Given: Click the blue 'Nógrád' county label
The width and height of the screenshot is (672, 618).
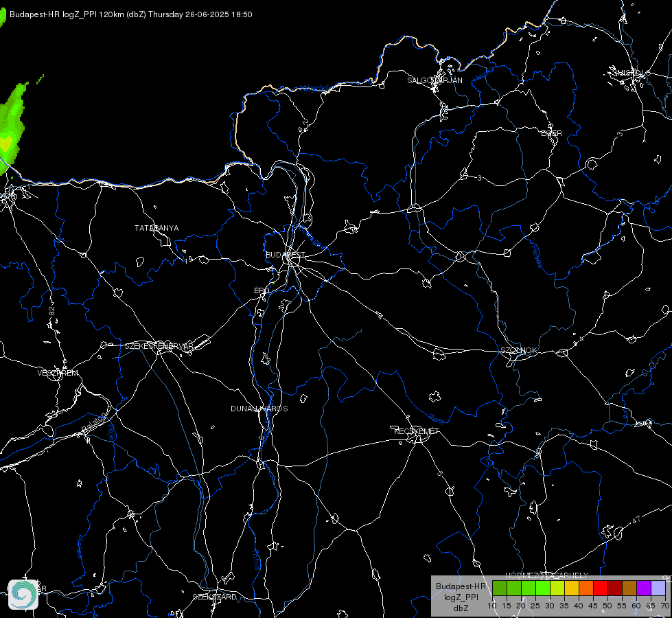Looking at the screenshot, I should click(x=314, y=89).
